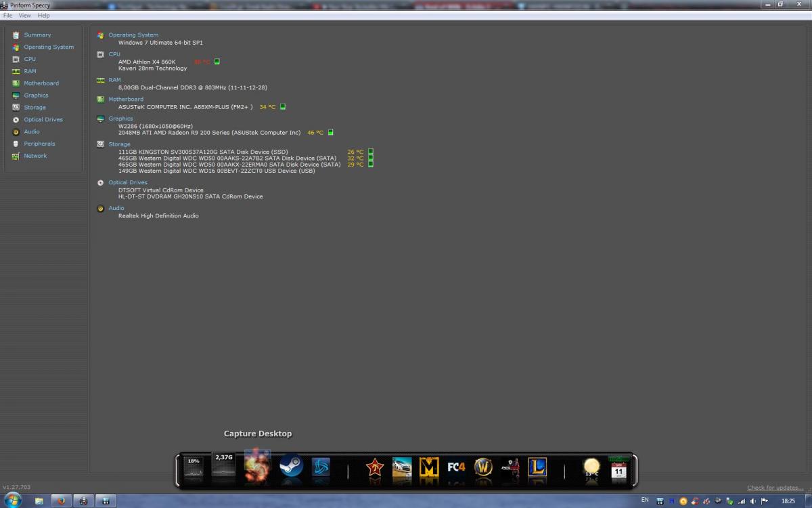This screenshot has width=812, height=508.
Task: Open Optical Drives in the sidebar
Action: click(x=43, y=119)
